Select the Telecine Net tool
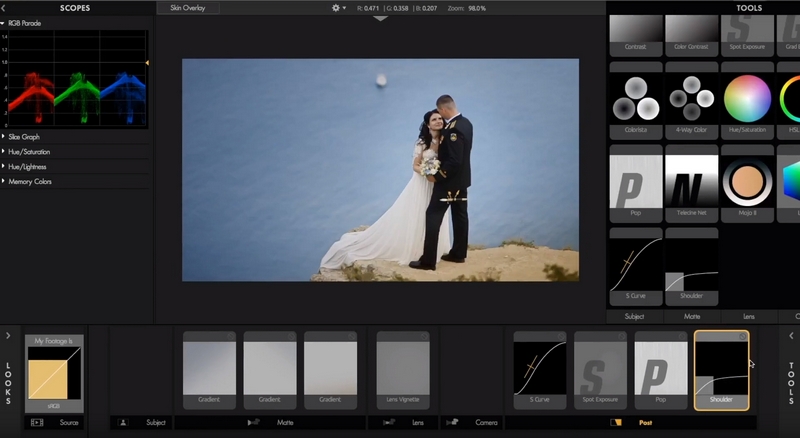This screenshot has width=800, height=438. click(x=691, y=183)
